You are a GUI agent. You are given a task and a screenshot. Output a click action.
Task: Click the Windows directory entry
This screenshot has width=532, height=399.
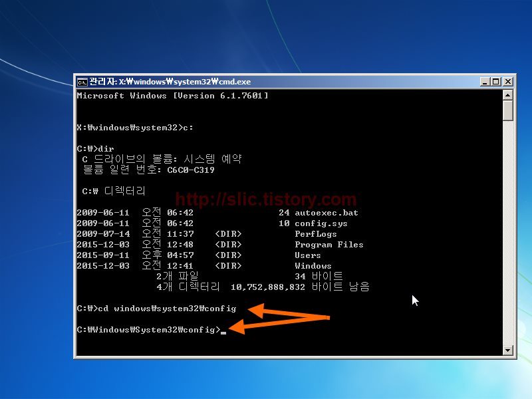click(313, 265)
